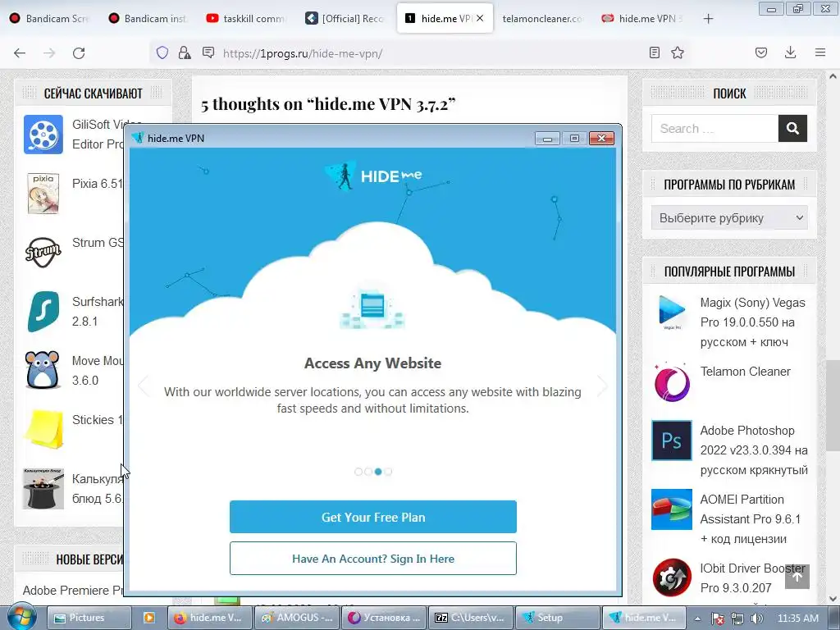Open tracking protection shield icon

tap(162, 52)
